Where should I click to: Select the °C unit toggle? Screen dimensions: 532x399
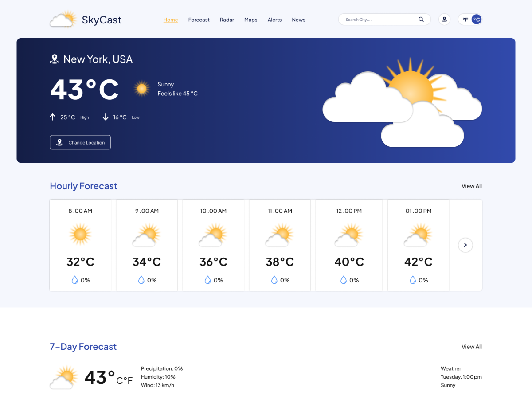pyautogui.click(x=477, y=20)
